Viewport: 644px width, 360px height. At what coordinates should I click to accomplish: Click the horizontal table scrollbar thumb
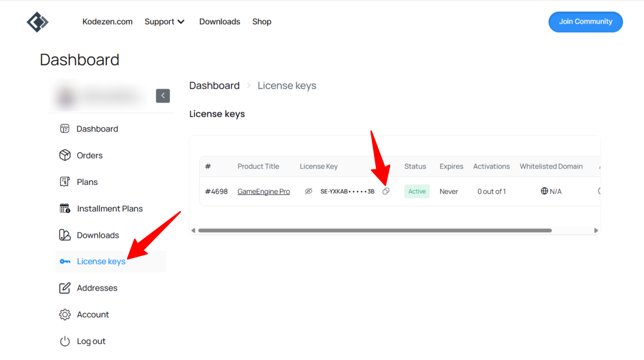point(375,230)
